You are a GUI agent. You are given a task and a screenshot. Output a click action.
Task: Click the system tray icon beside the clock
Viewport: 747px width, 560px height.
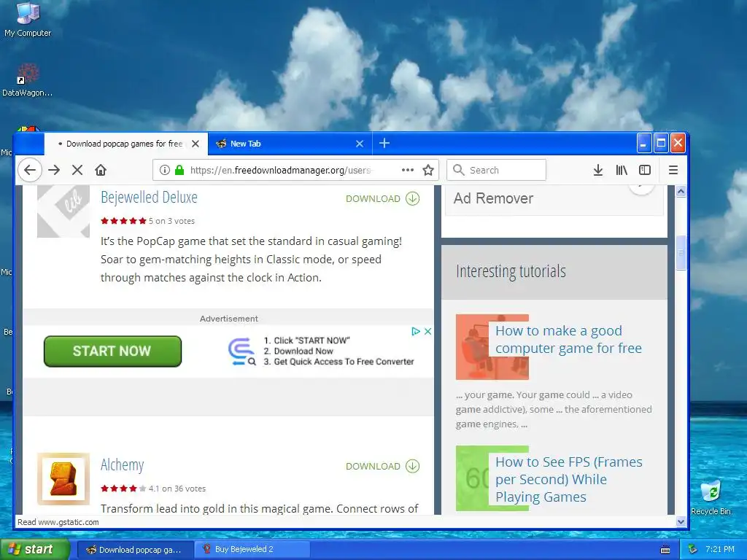tap(692, 550)
